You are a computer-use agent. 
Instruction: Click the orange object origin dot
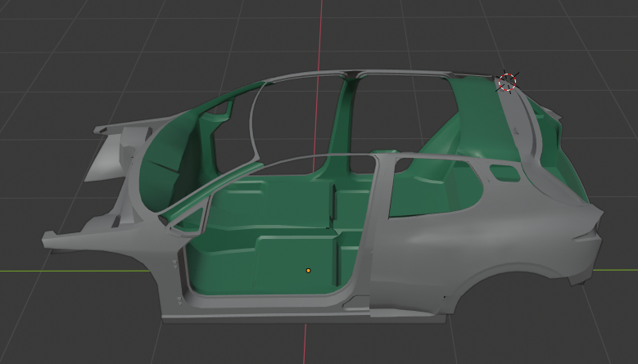[x=309, y=271]
